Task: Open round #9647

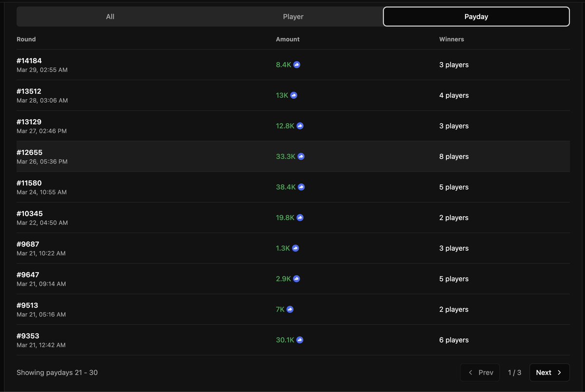Action: pyautogui.click(x=28, y=275)
